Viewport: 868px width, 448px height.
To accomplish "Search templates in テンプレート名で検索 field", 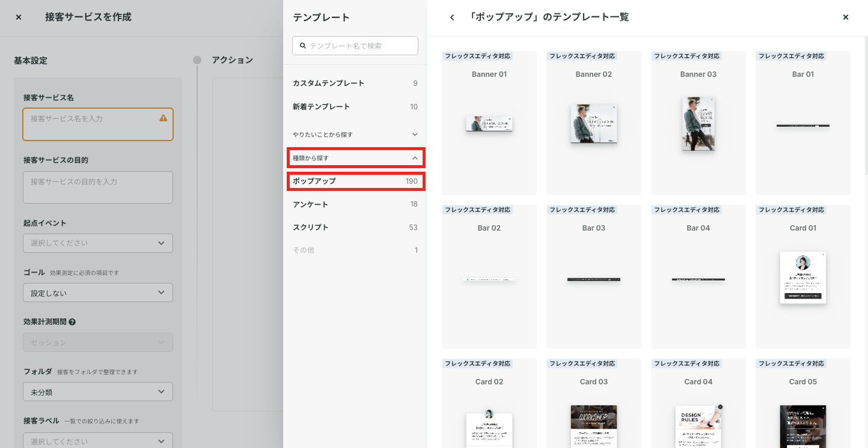I will (355, 46).
